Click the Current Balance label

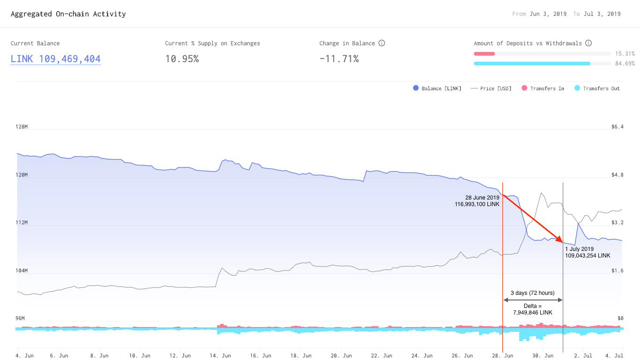[x=35, y=43]
